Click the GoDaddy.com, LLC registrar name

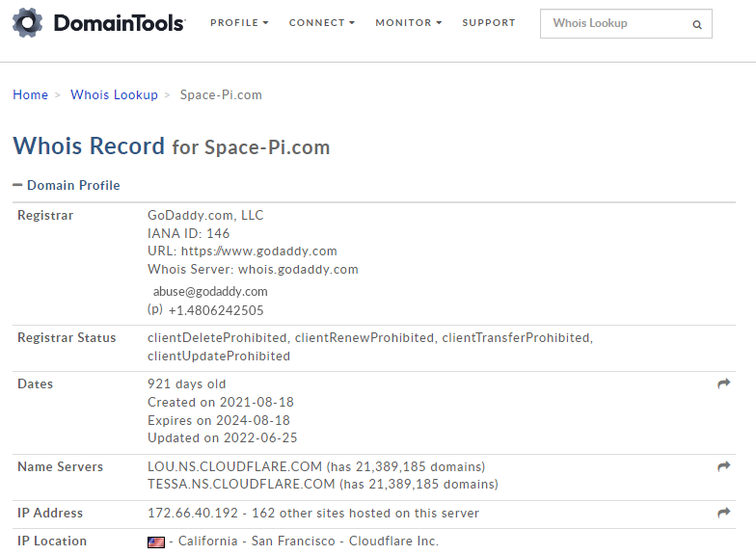point(205,216)
